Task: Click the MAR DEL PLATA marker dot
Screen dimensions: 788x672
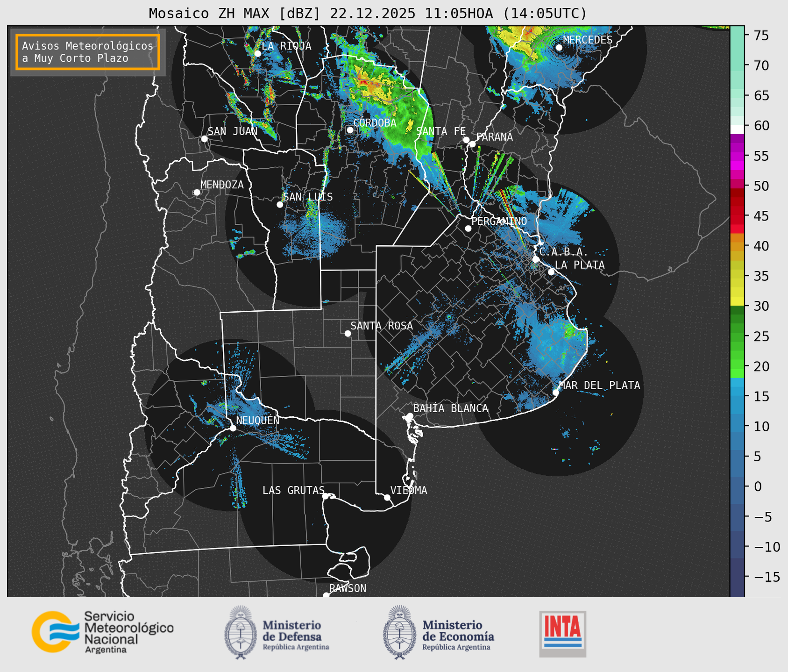Action: pos(556,392)
